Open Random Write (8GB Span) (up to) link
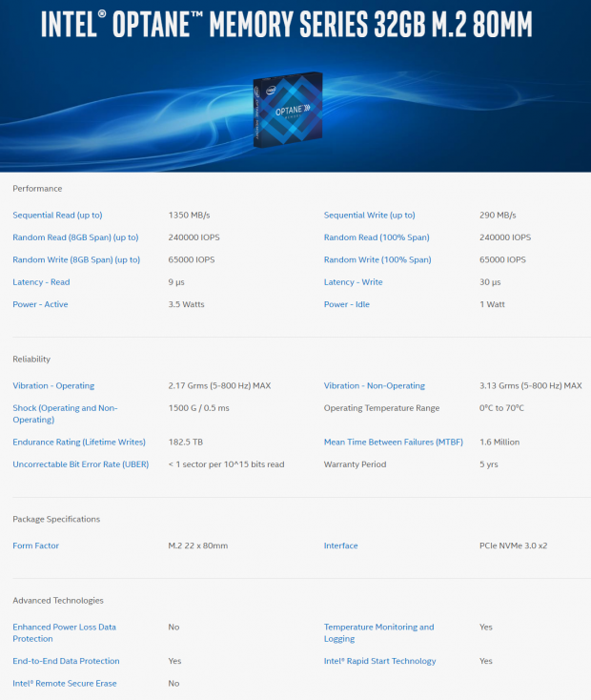Viewport: 591px width, 700px height. click(x=76, y=259)
